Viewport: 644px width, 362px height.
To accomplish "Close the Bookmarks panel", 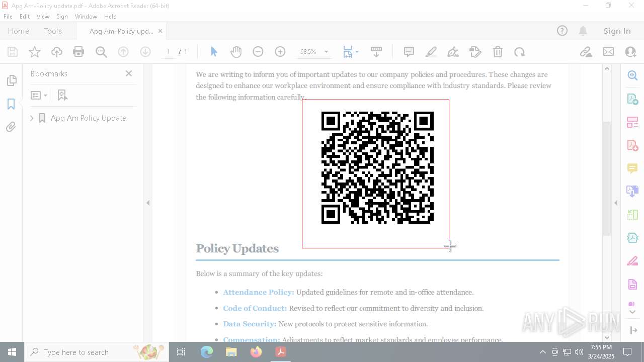I will coord(129,73).
